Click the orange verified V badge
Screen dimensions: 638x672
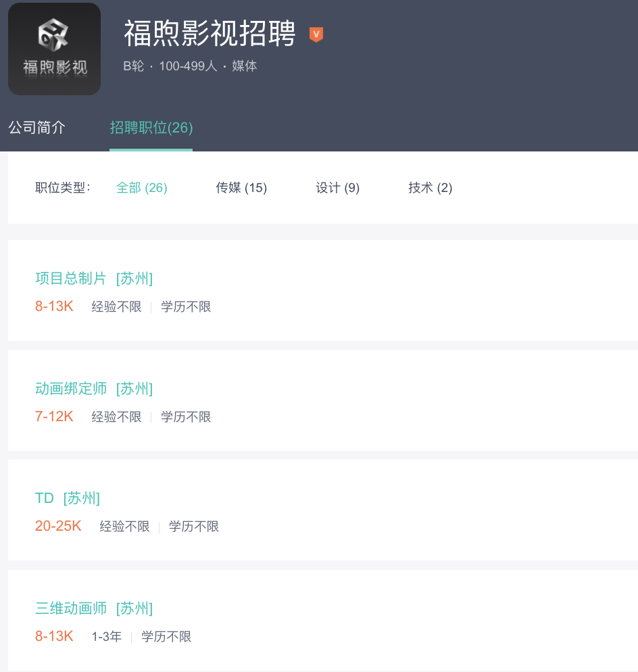(x=316, y=34)
